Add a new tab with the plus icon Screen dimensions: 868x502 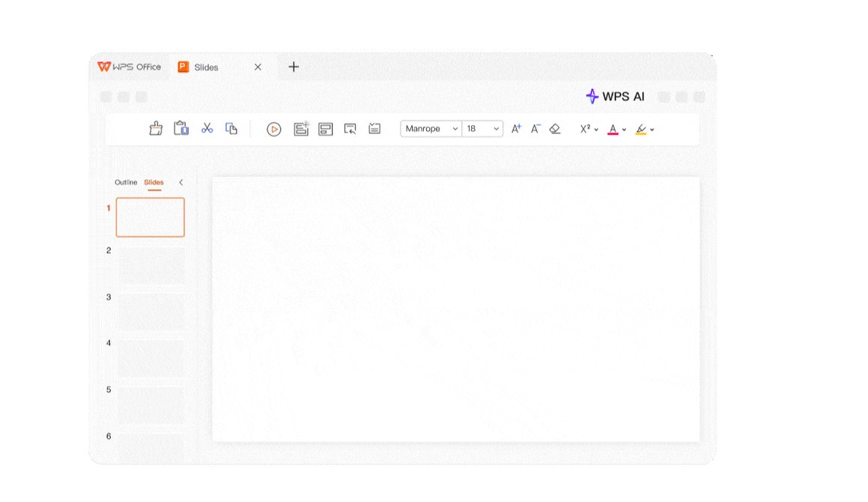click(294, 67)
